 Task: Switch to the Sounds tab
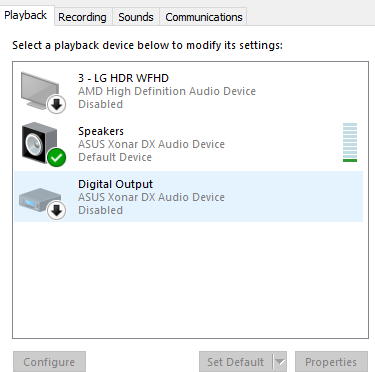click(136, 17)
